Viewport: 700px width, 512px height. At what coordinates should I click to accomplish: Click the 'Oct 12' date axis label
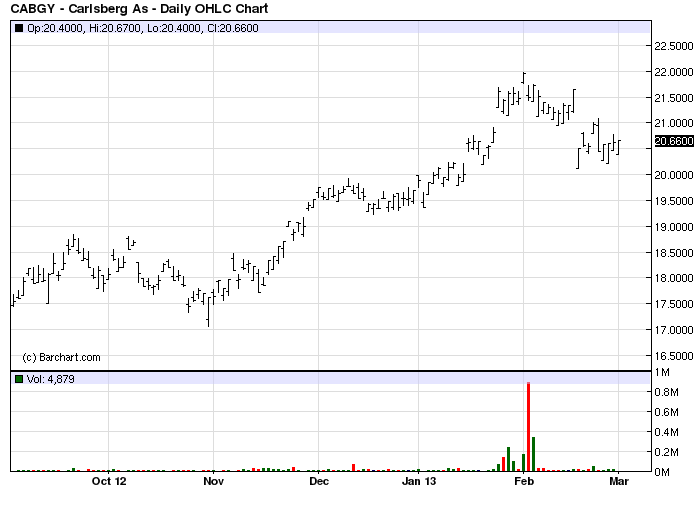coord(108,481)
